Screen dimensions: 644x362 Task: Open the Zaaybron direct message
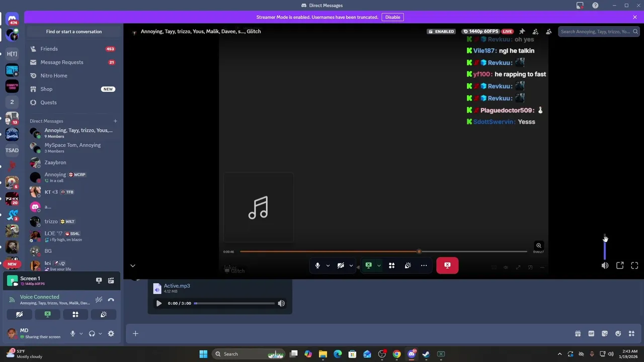pos(73,162)
